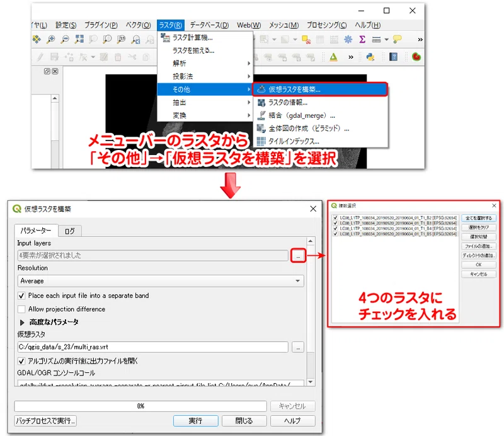The height and width of the screenshot is (436, 504).
Task: Click the 閉じる close button
Action: 244,421
